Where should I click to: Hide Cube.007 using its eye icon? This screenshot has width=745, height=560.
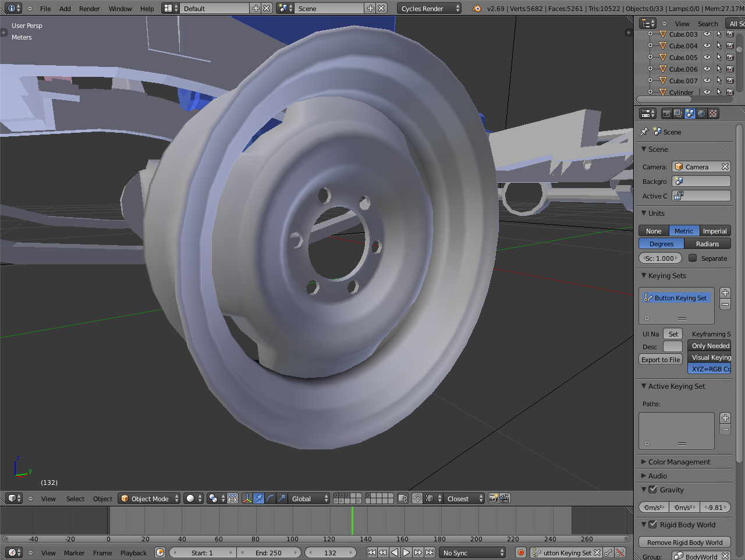click(x=707, y=80)
